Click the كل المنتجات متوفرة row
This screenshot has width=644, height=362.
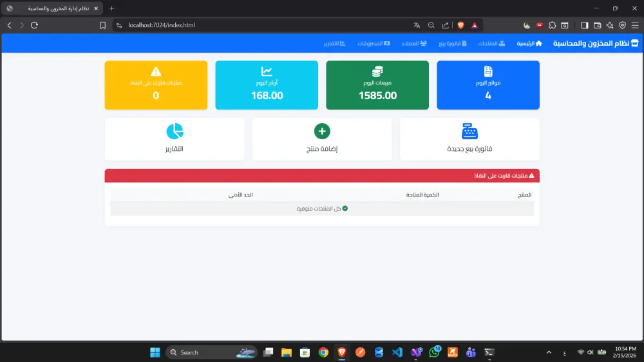[x=322, y=208]
